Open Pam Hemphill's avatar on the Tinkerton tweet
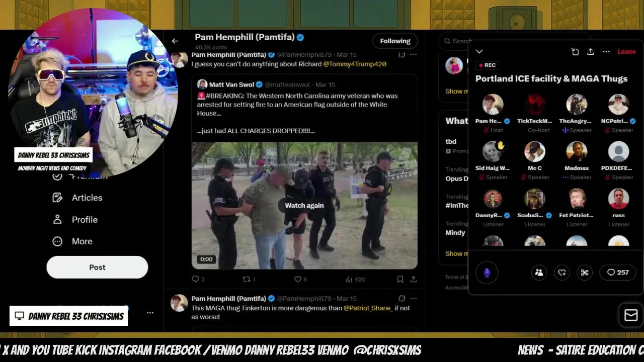The width and height of the screenshot is (644, 362). [x=179, y=303]
